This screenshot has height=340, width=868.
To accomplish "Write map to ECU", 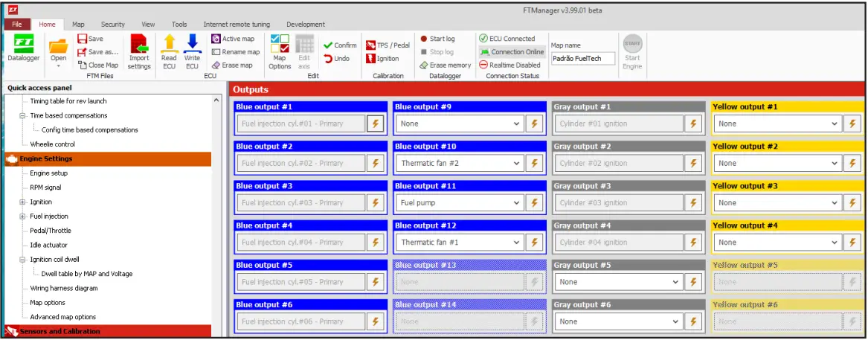I will point(192,51).
